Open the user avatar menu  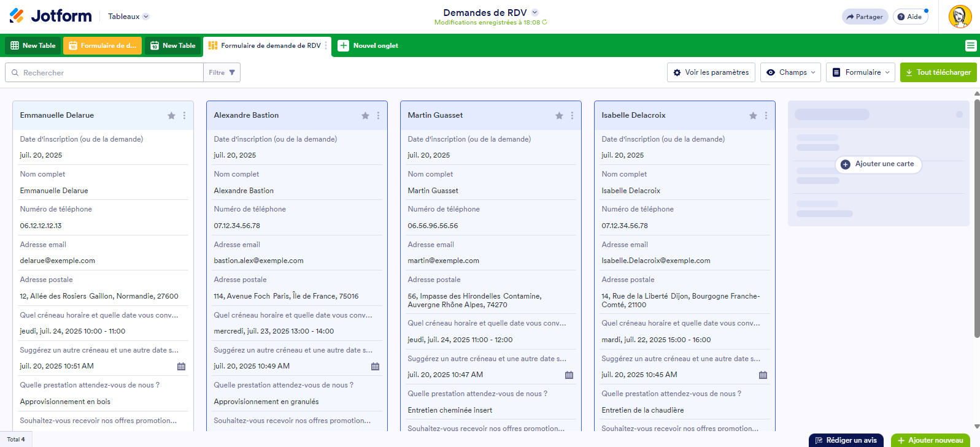[x=960, y=17]
